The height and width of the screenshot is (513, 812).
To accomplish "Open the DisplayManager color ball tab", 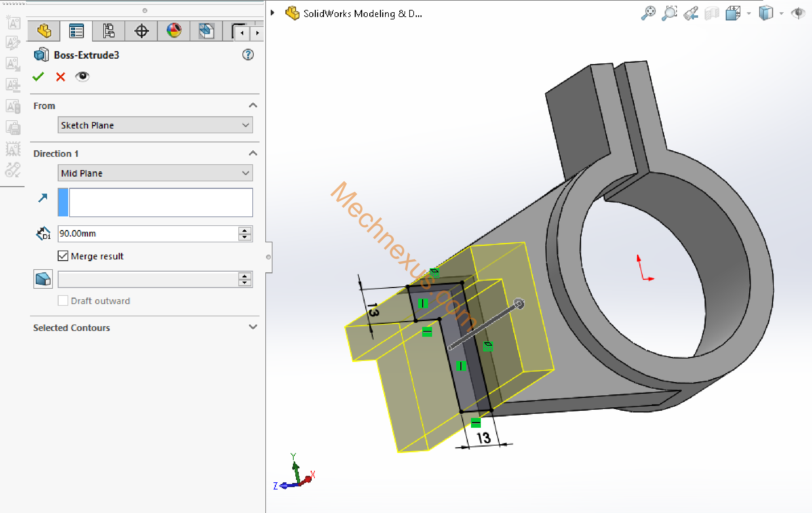I will tap(174, 31).
